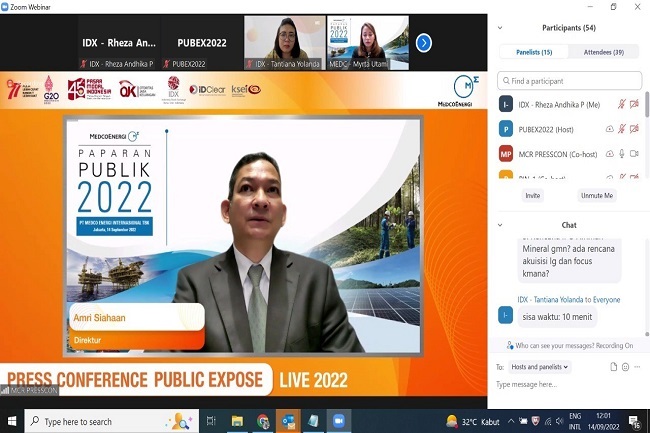Select IDX - Tantiana Yolanda video thumbnail
This screenshot has height=433, width=650.
point(285,43)
